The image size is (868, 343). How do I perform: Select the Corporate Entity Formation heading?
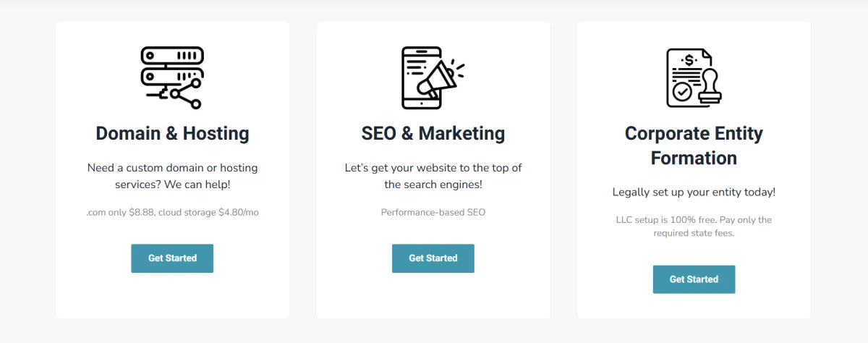pyautogui.click(x=693, y=145)
